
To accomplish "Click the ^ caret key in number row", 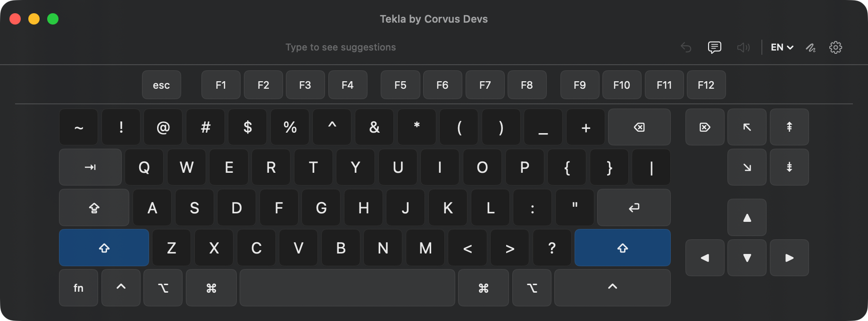I will 332,127.
